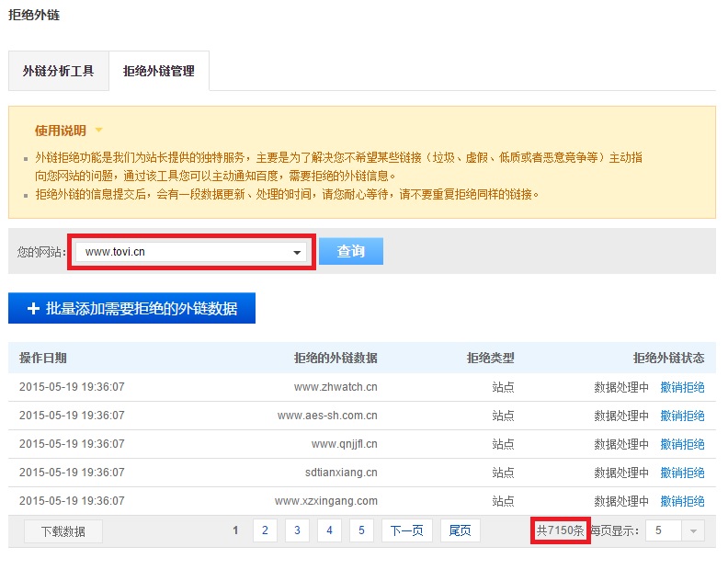728x570 pixels.
Task: Click 下一页 to go to next page
Action: [406, 530]
